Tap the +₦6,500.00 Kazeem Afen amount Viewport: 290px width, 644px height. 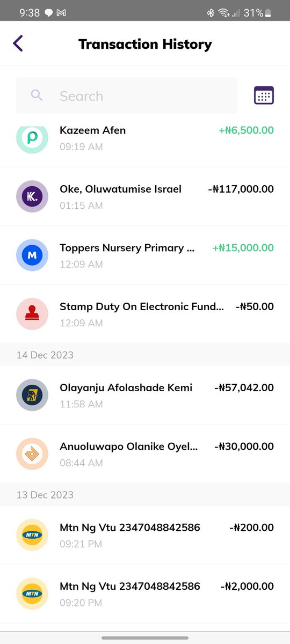pyautogui.click(x=246, y=130)
